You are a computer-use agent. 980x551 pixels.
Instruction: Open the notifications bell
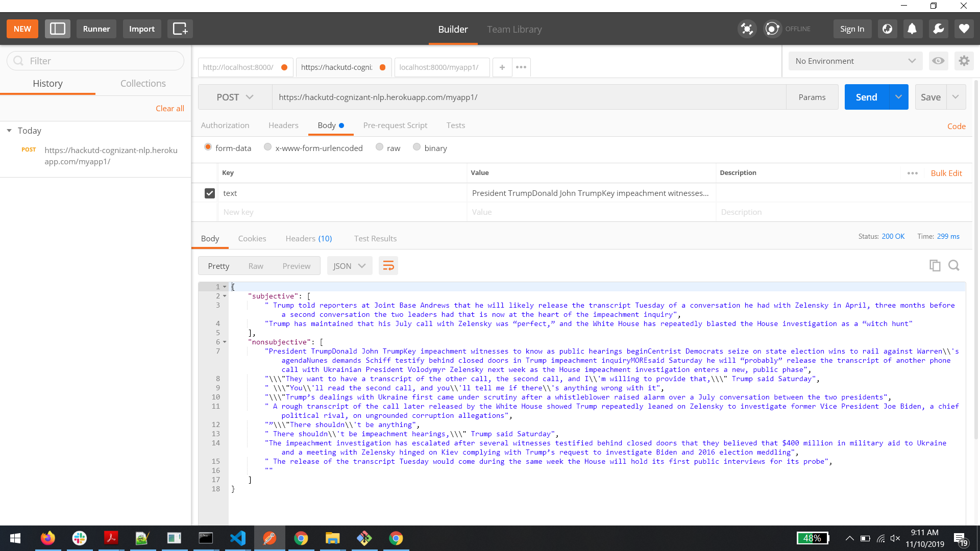(x=912, y=29)
